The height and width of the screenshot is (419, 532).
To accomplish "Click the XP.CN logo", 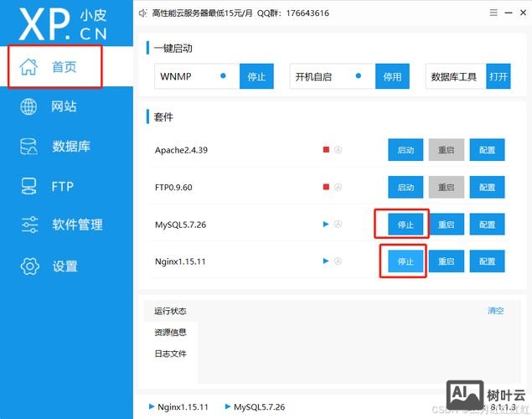I will [63, 24].
